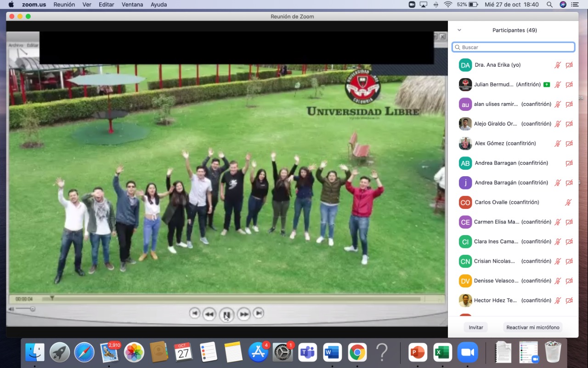Skip to start of the video
Image resolution: width=588 pixels, height=368 pixels.
194,313
